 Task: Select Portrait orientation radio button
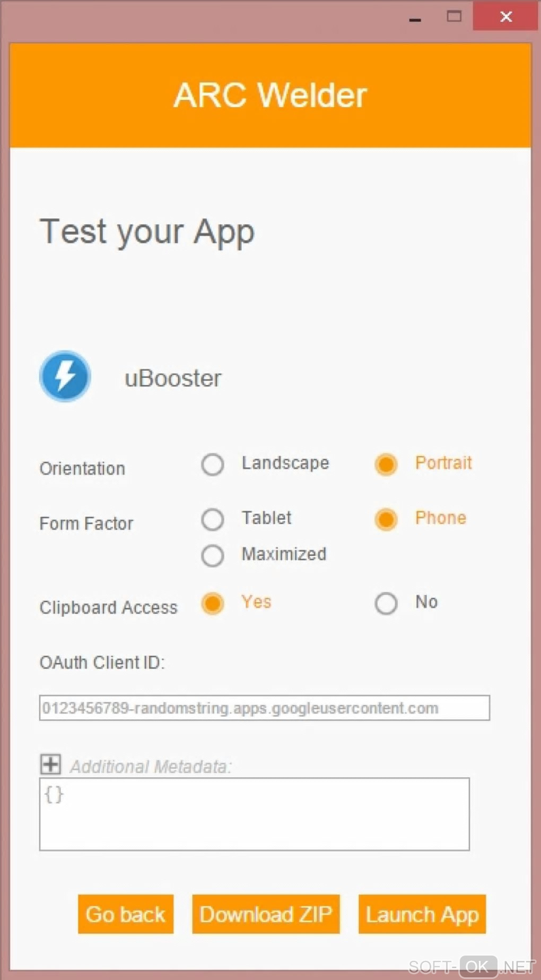point(386,465)
